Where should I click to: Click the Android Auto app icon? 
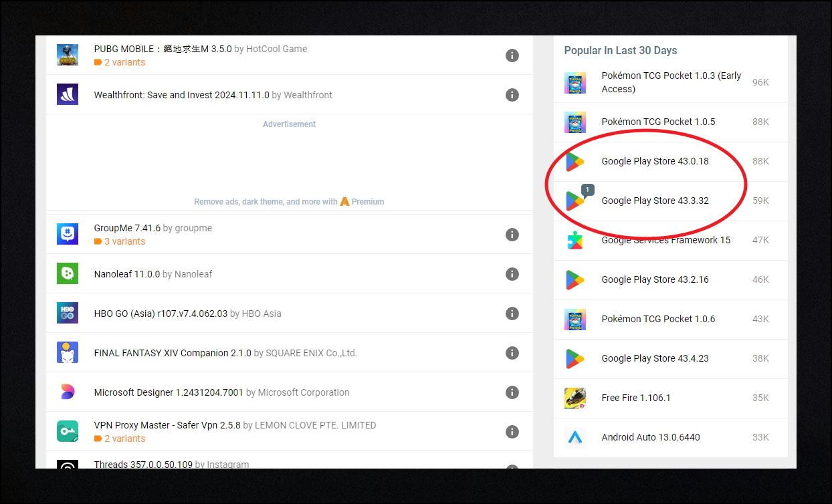[x=575, y=438]
